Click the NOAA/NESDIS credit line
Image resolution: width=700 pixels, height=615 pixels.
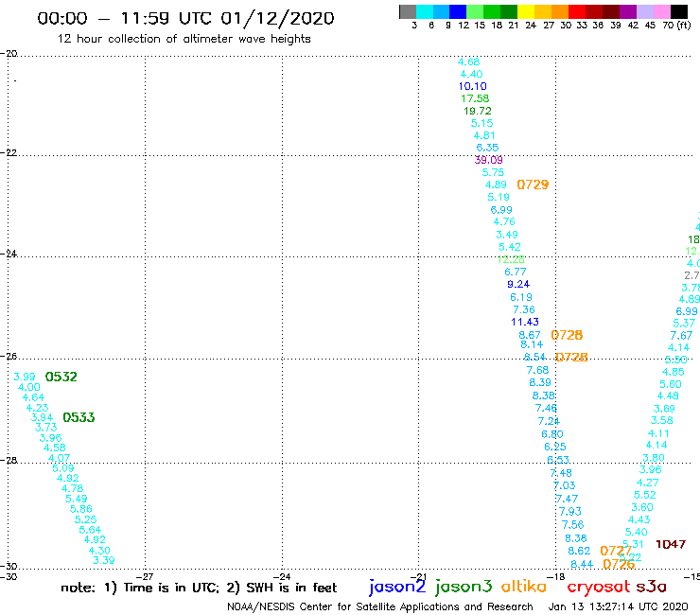pos(380,606)
